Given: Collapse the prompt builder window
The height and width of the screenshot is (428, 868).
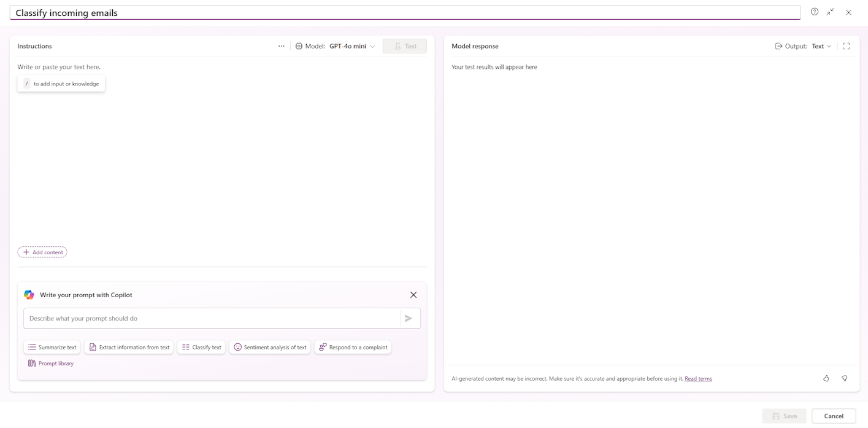Looking at the screenshot, I should 830,12.
